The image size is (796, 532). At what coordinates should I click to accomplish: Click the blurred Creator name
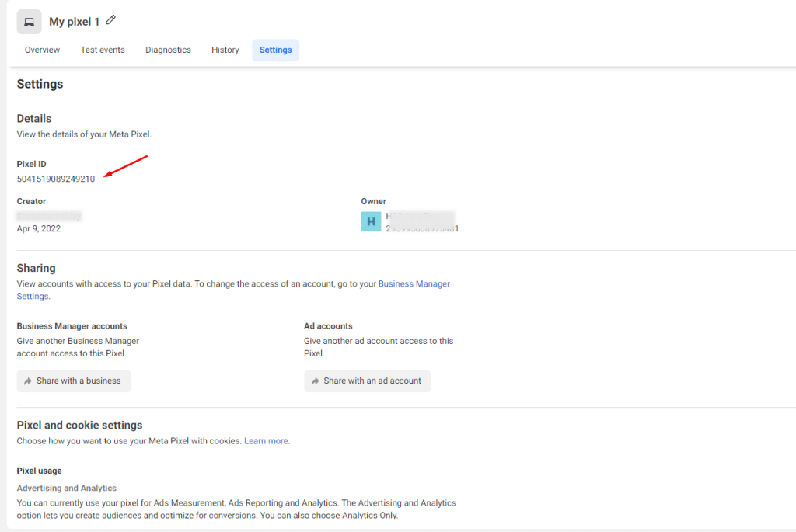coord(49,215)
